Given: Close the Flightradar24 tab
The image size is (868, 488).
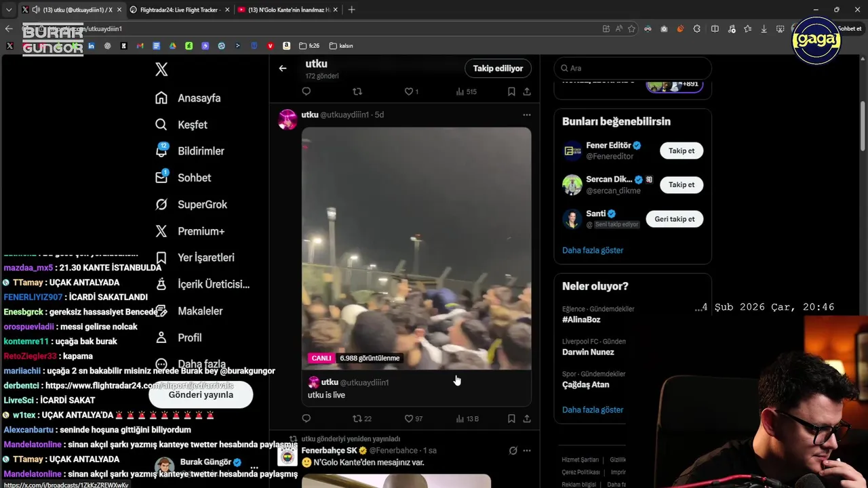Looking at the screenshot, I should 227,9.
